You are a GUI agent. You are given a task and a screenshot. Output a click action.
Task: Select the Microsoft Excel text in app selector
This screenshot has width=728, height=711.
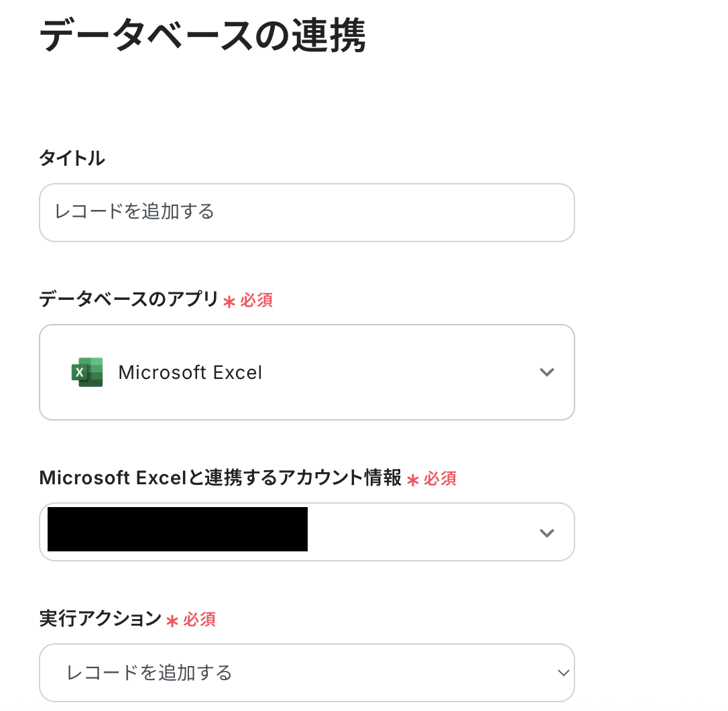(x=190, y=373)
